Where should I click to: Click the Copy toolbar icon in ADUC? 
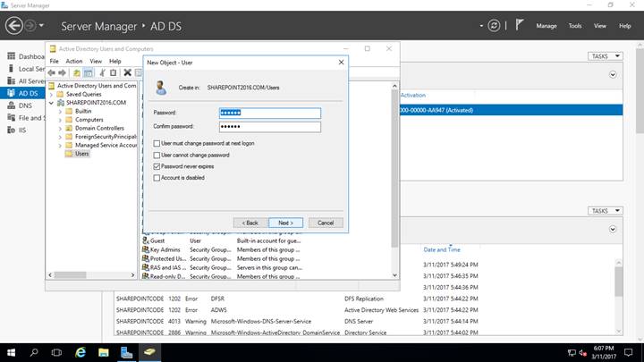pyautogui.click(x=114, y=72)
